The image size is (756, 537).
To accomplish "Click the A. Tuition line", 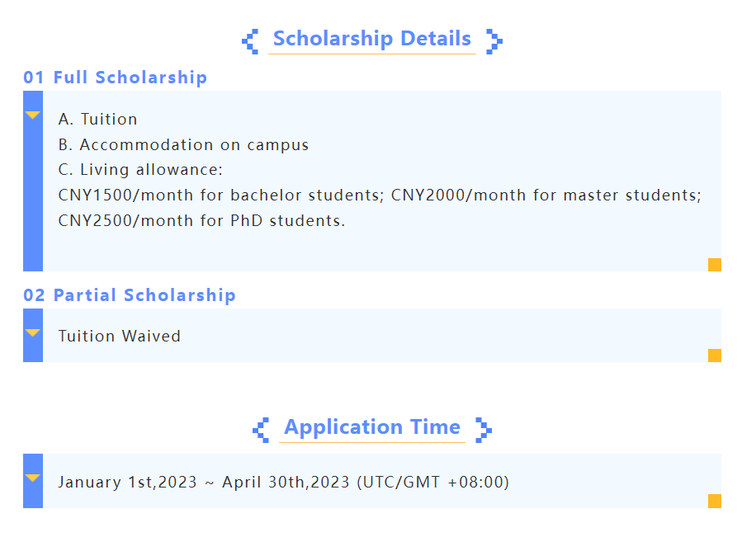I will (97, 120).
